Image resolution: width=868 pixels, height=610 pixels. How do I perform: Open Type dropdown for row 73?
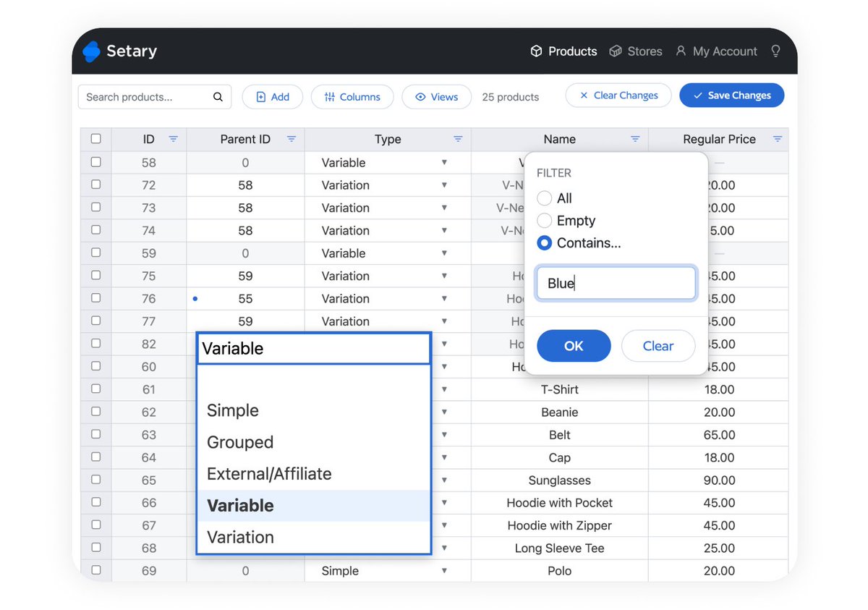pyautogui.click(x=445, y=208)
